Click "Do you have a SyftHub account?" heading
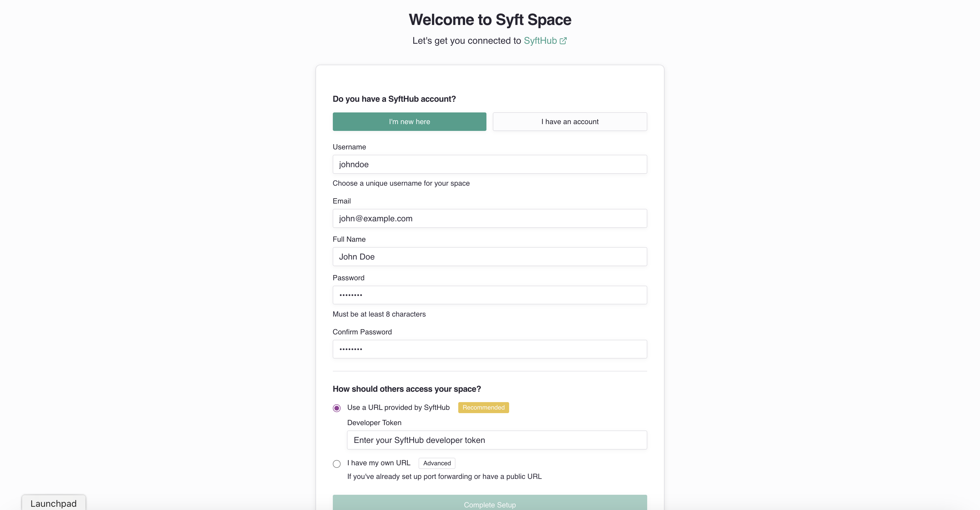The height and width of the screenshot is (510, 980). coord(394,99)
